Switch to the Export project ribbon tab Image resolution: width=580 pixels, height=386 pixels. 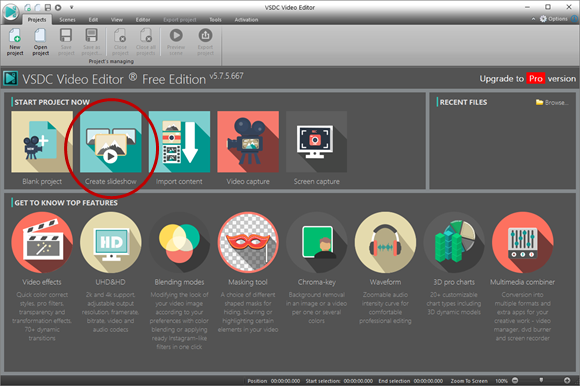pos(180,20)
